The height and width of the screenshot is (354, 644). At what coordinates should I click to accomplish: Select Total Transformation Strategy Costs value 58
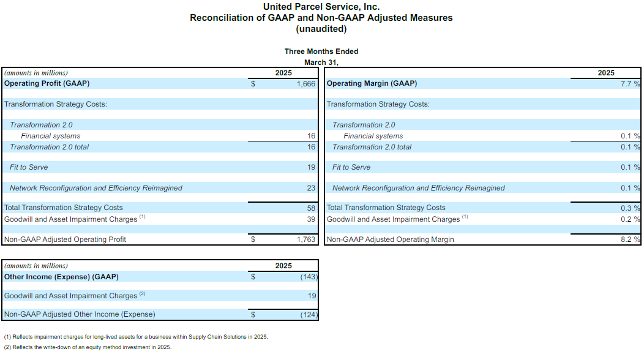pyautogui.click(x=312, y=208)
